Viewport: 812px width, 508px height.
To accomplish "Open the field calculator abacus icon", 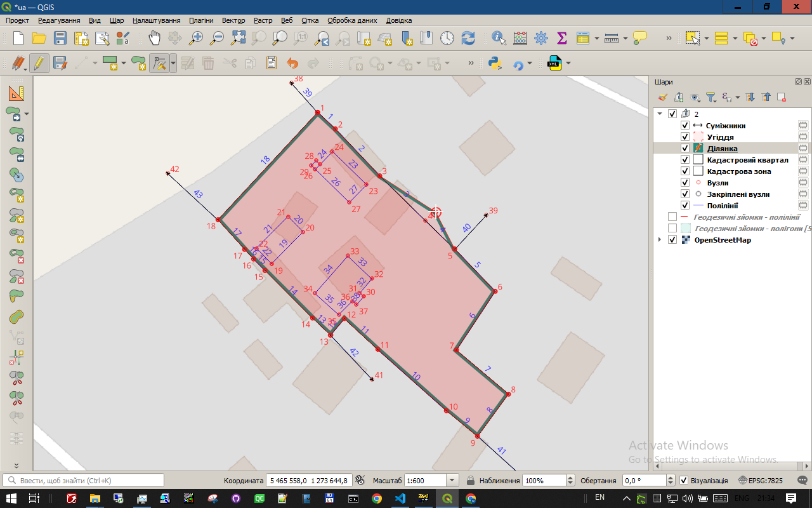I will [520, 38].
